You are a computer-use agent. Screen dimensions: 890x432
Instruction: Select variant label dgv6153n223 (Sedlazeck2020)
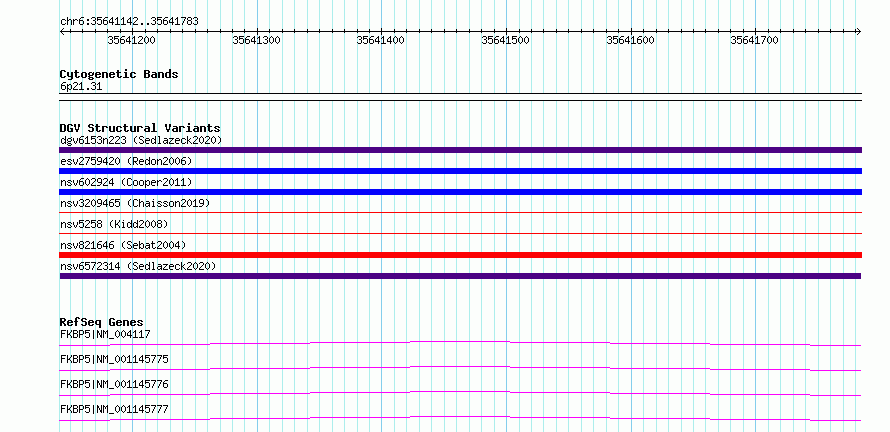click(141, 140)
